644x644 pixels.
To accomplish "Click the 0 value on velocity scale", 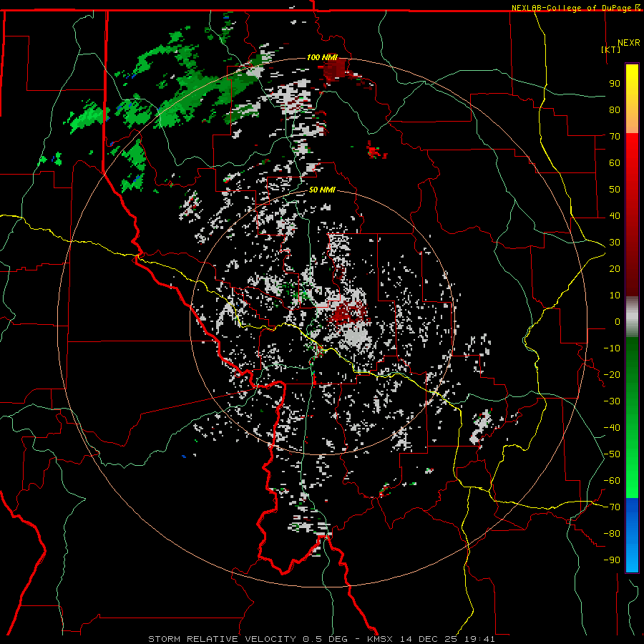I will click(x=618, y=322).
